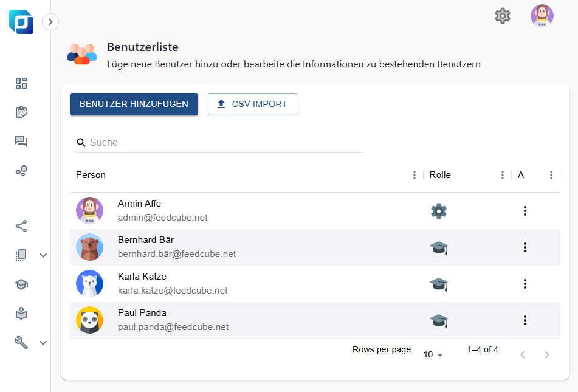Expand the sidebar with chevron button

[x=50, y=22]
